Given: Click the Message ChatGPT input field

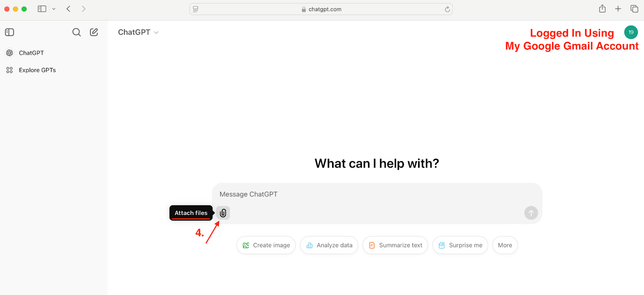Looking at the screenshot, I should [377, 195].
